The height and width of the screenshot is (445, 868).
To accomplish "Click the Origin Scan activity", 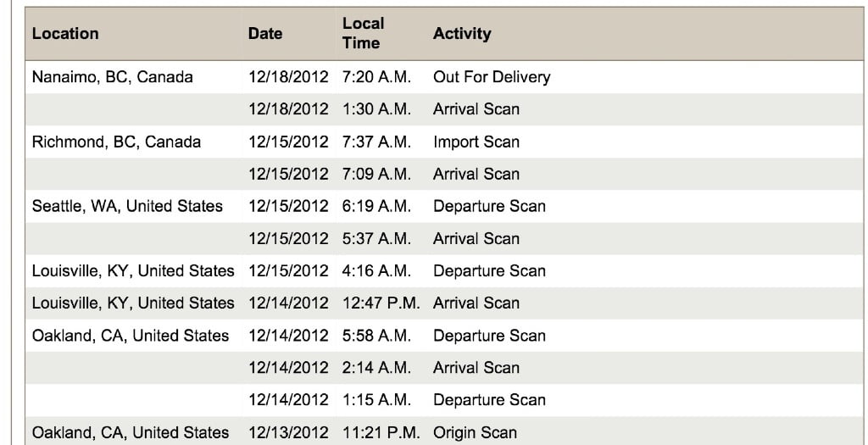I will (475, 432).
